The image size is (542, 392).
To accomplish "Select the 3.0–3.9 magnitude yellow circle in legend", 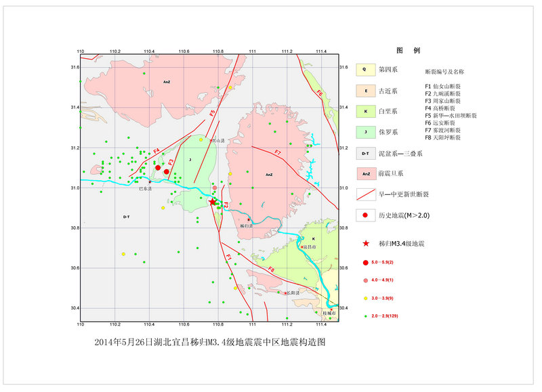I will (366, 298).
